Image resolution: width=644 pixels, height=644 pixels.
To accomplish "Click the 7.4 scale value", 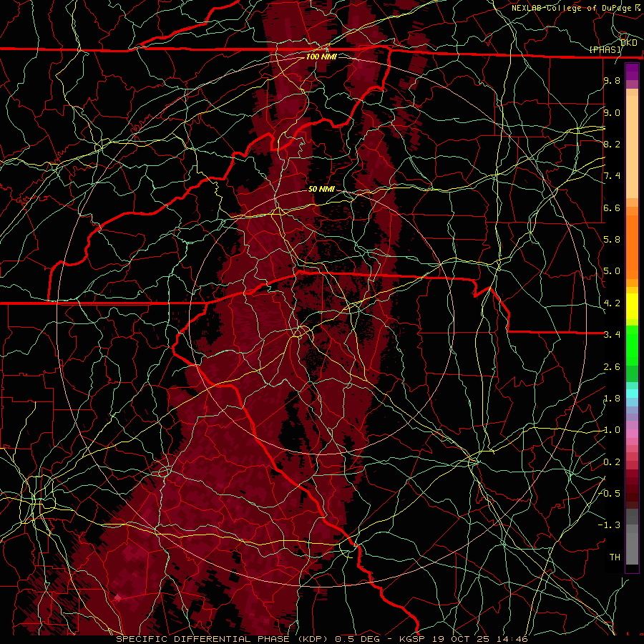I will coord(612,176).
